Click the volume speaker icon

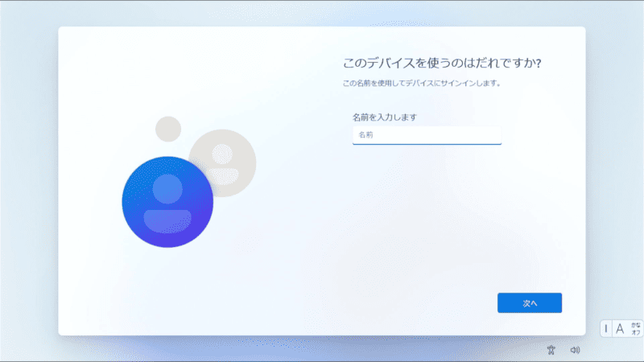tap(575, 350)
